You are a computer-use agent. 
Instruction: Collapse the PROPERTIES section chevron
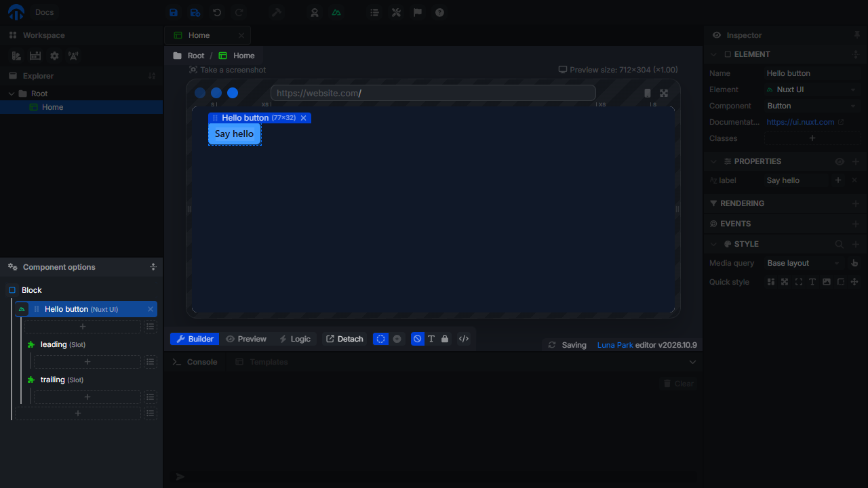point(713,161)
